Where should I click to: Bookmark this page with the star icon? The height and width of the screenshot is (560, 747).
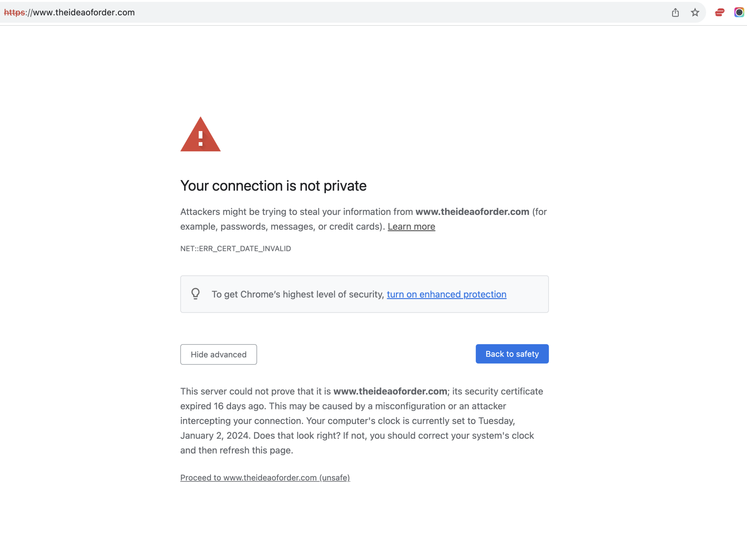tap(695, 12)
